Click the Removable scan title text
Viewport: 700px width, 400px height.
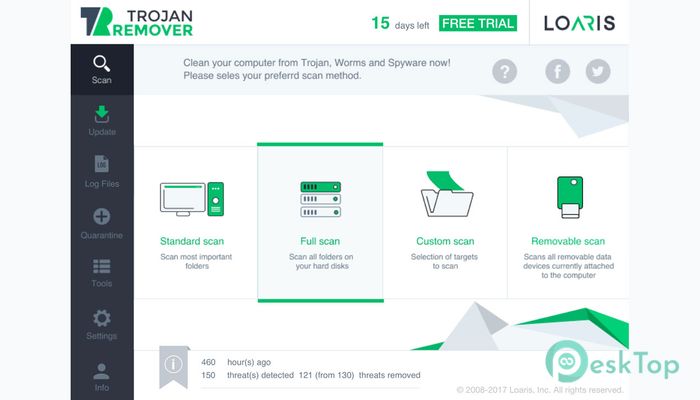click(x=568, y=241)
